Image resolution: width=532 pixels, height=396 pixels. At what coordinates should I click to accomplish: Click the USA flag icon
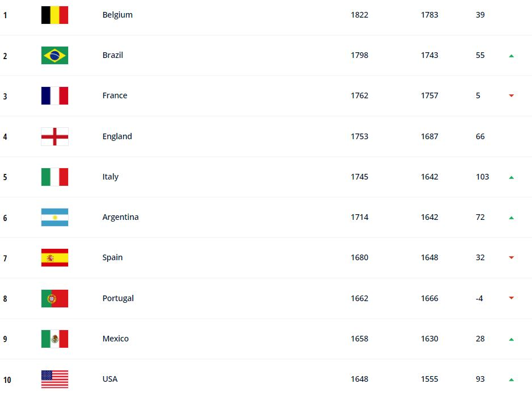55,379
